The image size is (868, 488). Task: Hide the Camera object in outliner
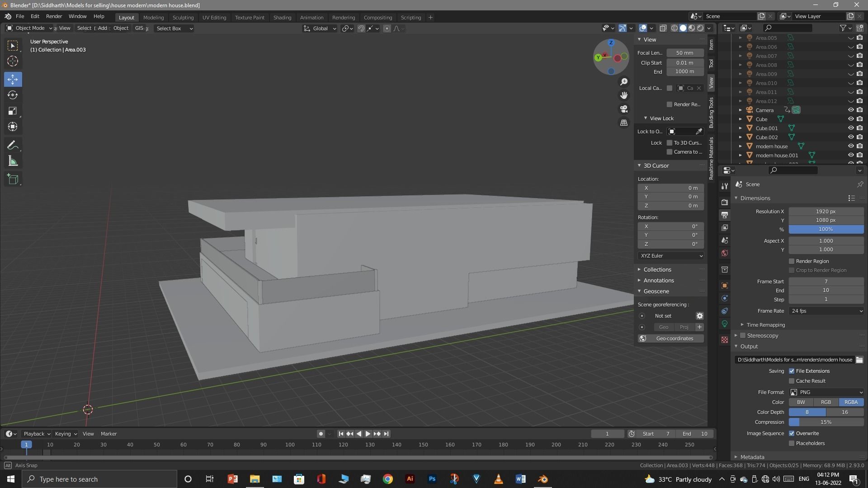pyautogui.click(x=851, y=110)
